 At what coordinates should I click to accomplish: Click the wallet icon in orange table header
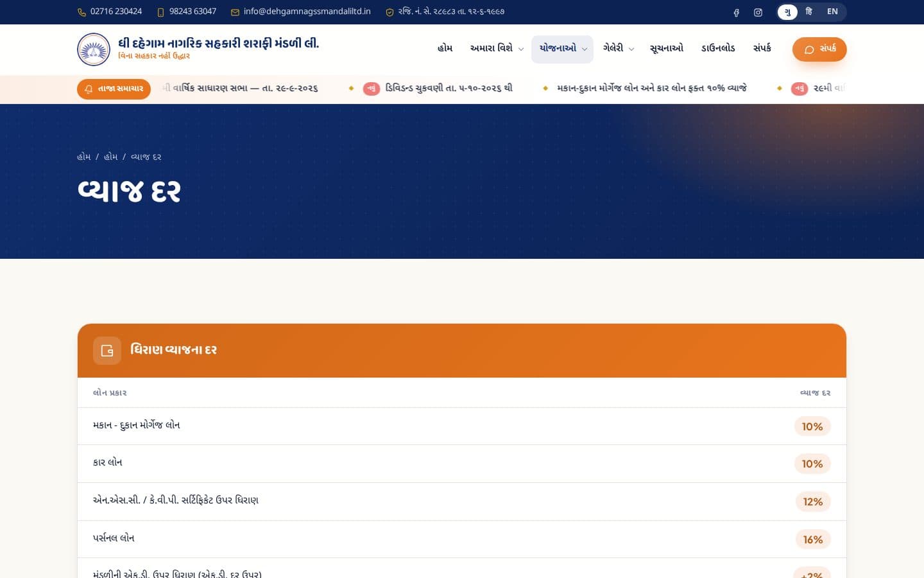tap(107, 351)
